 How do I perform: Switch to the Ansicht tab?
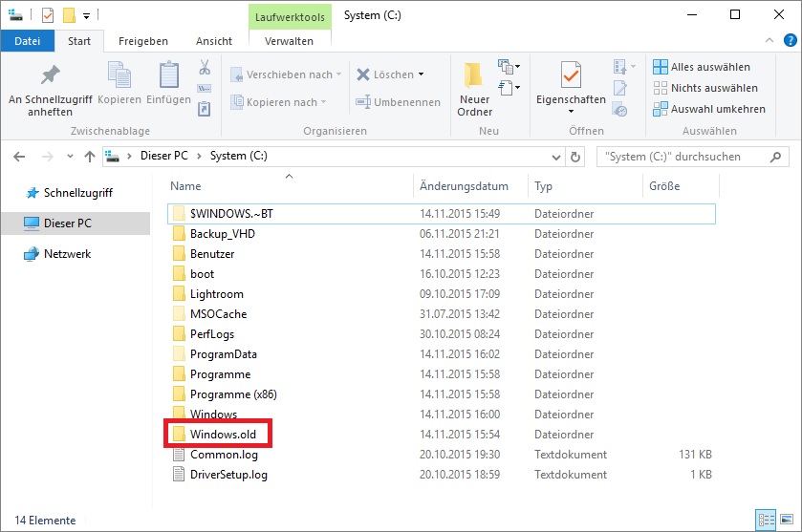click(214, 41)
